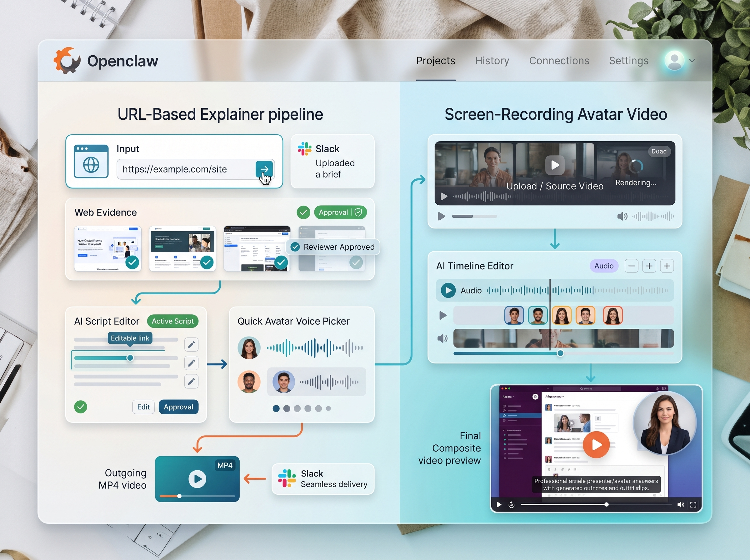Play the Audio track in the timeline editor
The width and height of the screenshot is (750, 560).
[x=448, y=290]
